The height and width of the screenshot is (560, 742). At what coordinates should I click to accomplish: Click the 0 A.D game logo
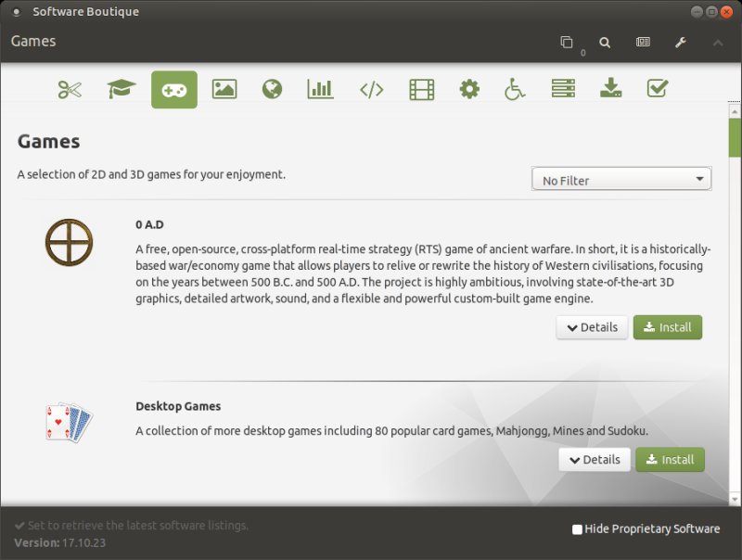click(69, 243)
